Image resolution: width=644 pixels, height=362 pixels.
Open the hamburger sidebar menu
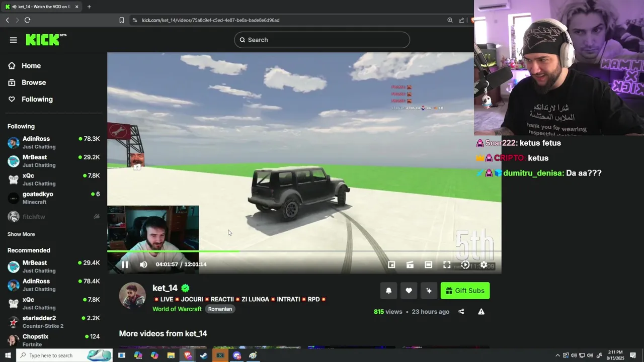[x=13, y=40]
